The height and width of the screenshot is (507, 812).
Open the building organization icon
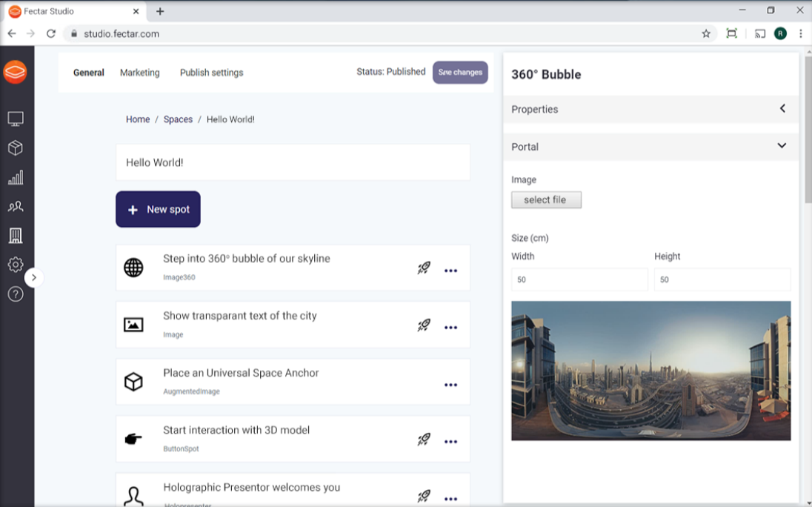click(16, 236)
